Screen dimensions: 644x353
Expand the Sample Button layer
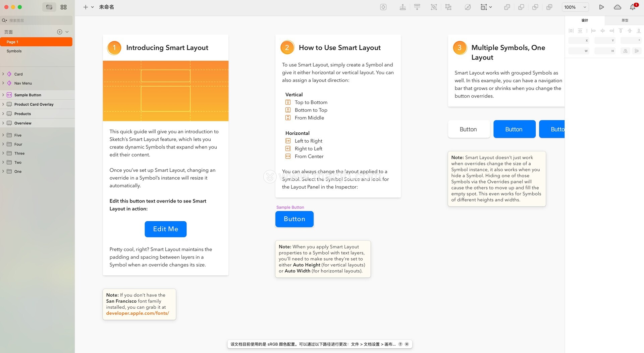(3, 95)
